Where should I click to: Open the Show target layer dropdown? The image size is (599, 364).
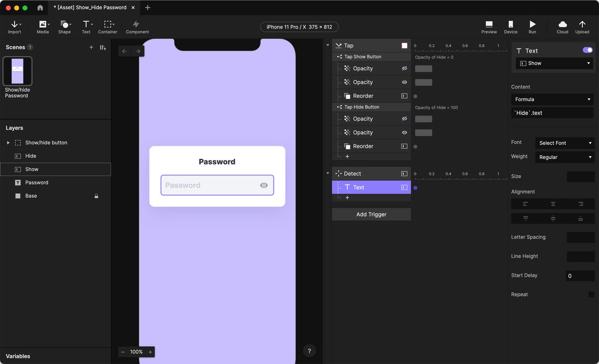coord(554,64)
